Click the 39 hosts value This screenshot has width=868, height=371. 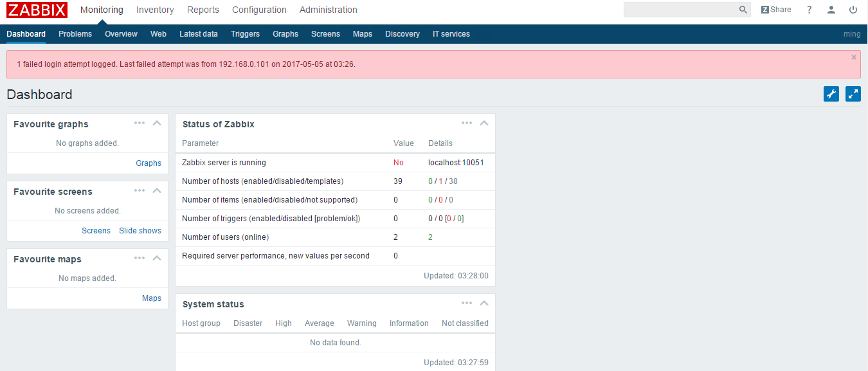tap(398, 181)
